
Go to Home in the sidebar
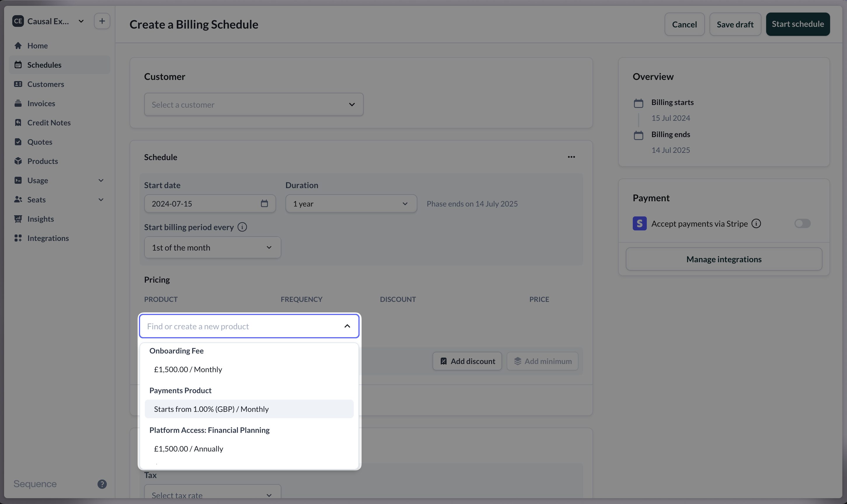[60, 45]
